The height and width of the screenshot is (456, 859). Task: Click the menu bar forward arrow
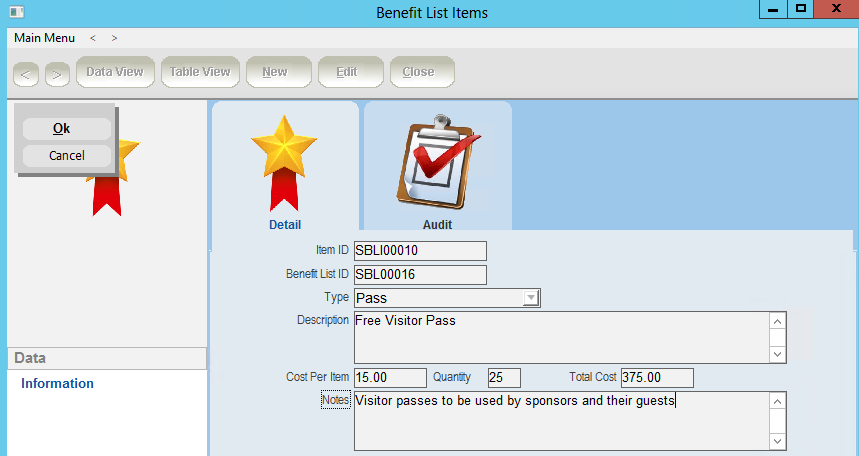pyautogui.click(x=115, y=38)
